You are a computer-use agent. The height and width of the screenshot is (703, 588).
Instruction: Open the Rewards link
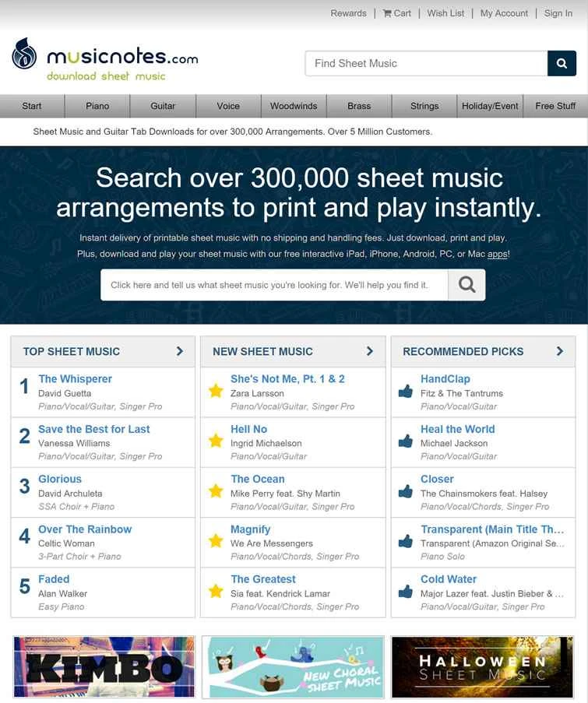(348, 13)
